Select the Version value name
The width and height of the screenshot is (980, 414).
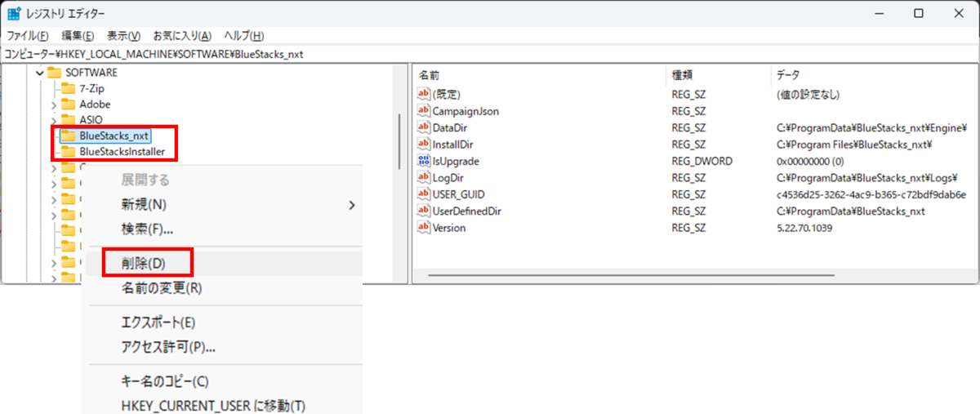[x=449, y=228]
